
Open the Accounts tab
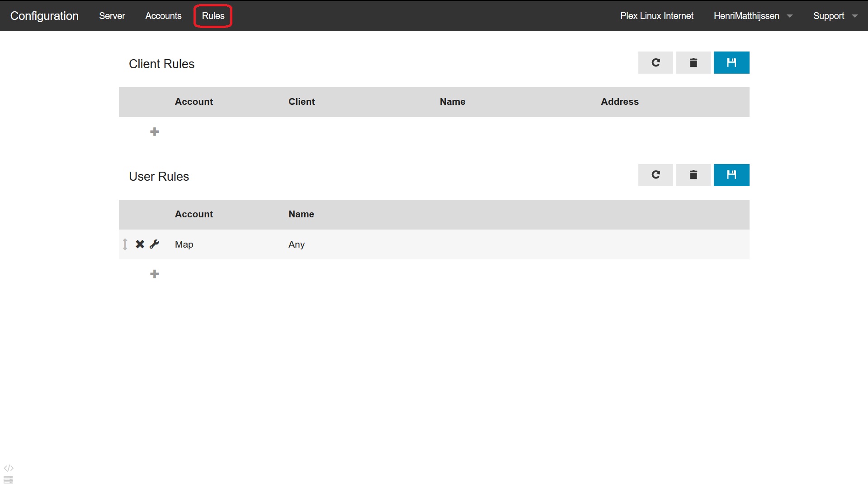(163, 16)
